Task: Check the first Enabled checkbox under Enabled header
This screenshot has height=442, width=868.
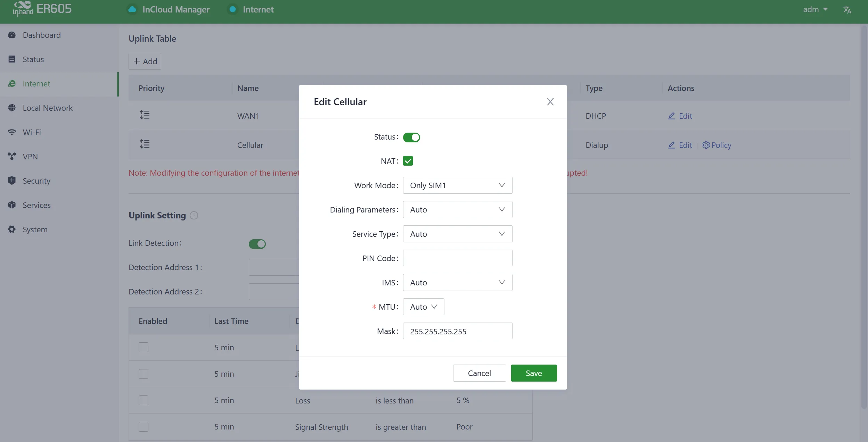Action: (144, 347)
